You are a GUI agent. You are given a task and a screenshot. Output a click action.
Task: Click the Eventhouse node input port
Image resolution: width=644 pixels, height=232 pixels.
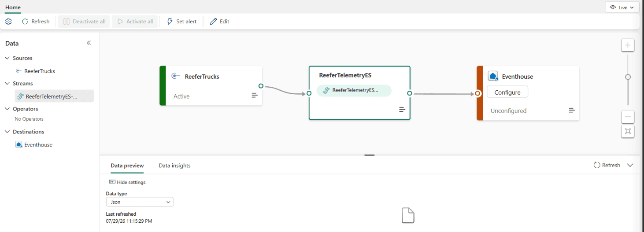pos(477,93)
